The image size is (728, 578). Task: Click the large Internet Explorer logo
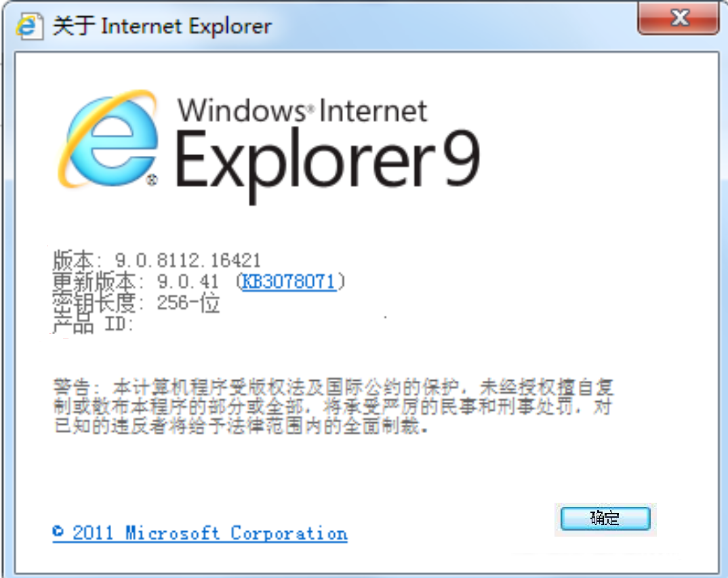pyautogui.click(x=108, y=140)
